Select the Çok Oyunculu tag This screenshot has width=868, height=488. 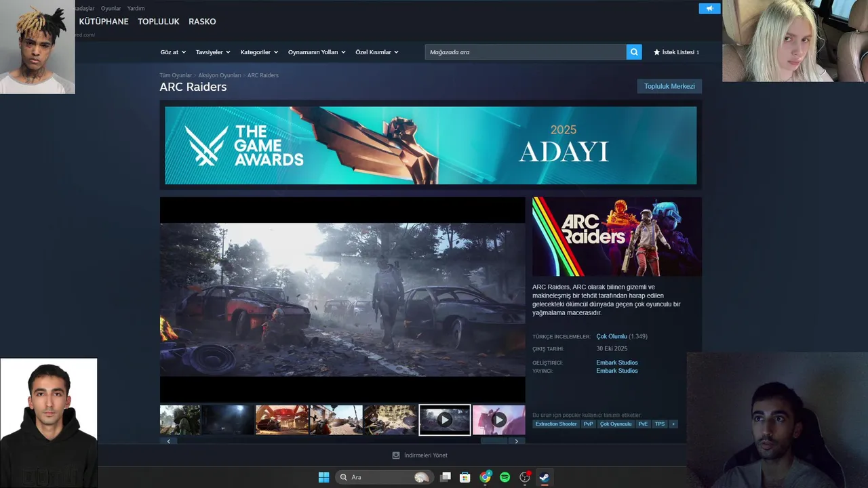click(x=616, y=424)
